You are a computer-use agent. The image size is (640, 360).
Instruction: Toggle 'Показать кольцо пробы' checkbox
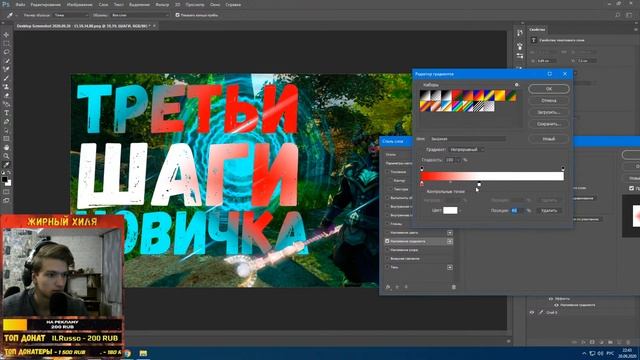click(x=177, y=15)
